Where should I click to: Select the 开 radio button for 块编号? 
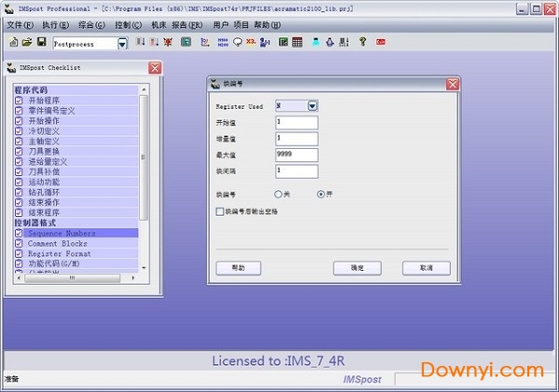[x=320, y=195]
